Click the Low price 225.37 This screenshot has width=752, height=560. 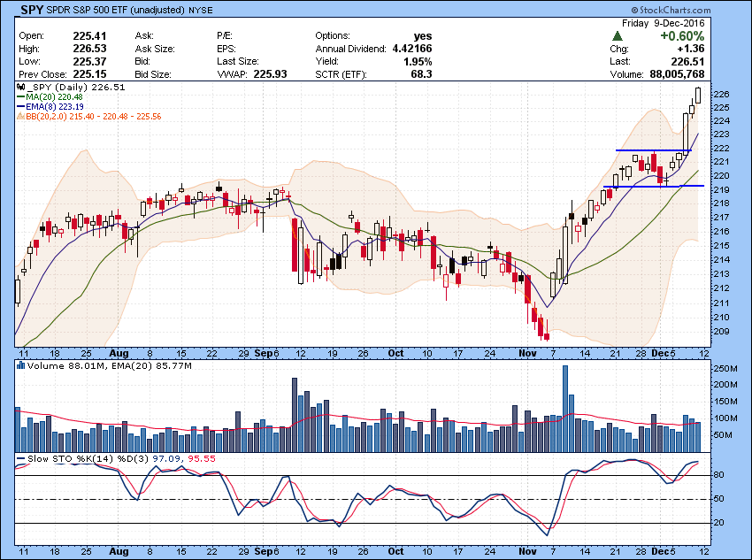tap(89, 61)
